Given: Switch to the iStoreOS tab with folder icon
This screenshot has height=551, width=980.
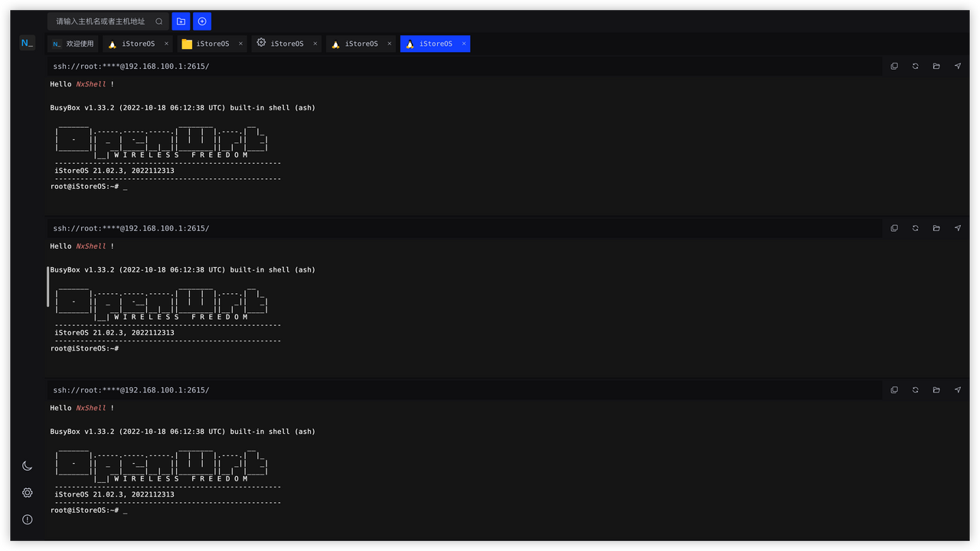Looking at the screenshot, I should [x=207, y=44].
